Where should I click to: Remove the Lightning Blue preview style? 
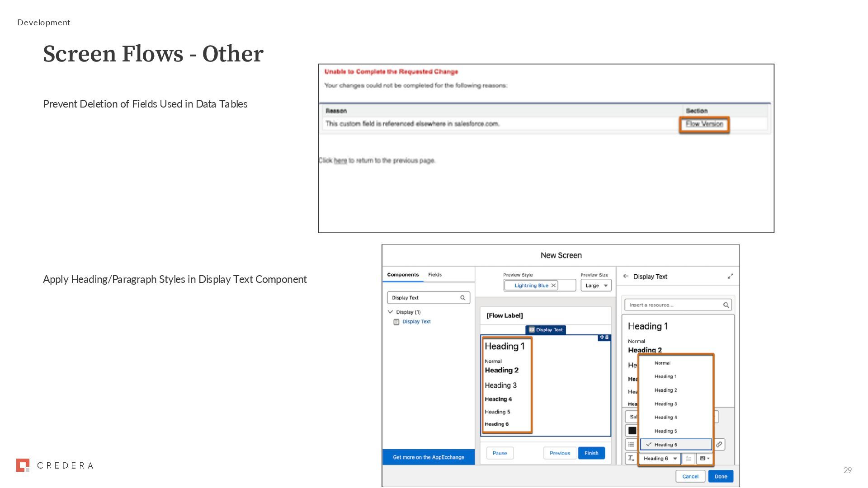click(553, 286)
